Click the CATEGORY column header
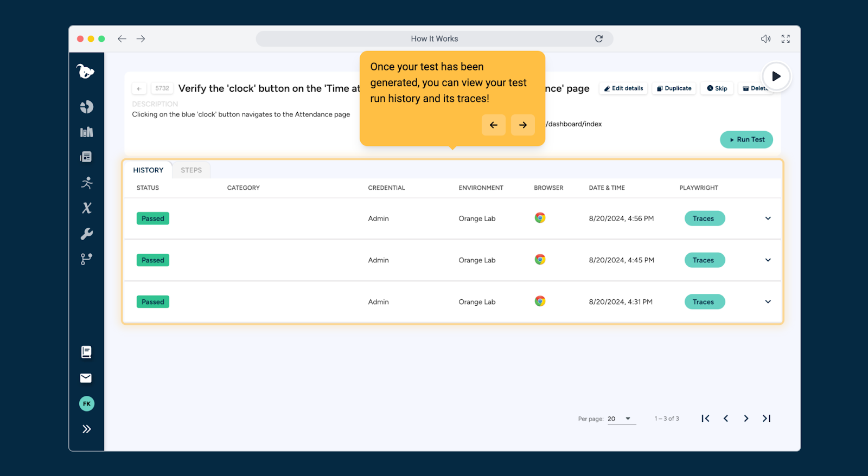 point(244,188)
